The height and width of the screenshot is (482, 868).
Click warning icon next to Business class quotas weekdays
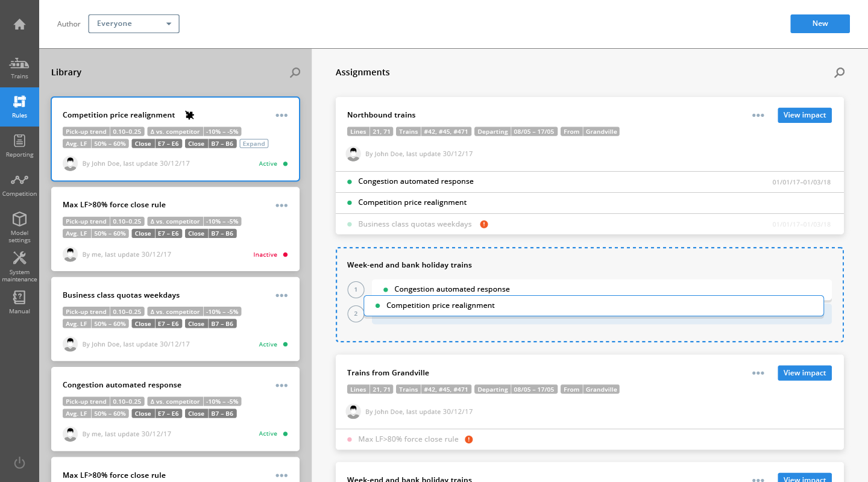(483, 224)
